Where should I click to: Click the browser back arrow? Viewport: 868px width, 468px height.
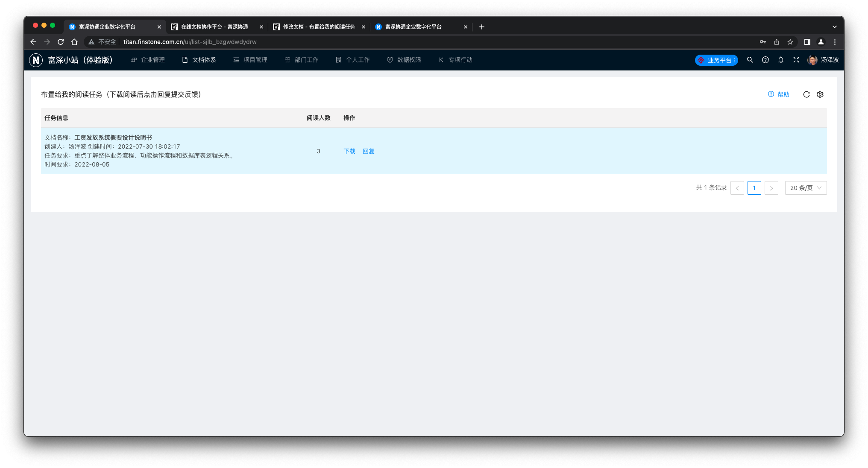click(x=33, y=42)
